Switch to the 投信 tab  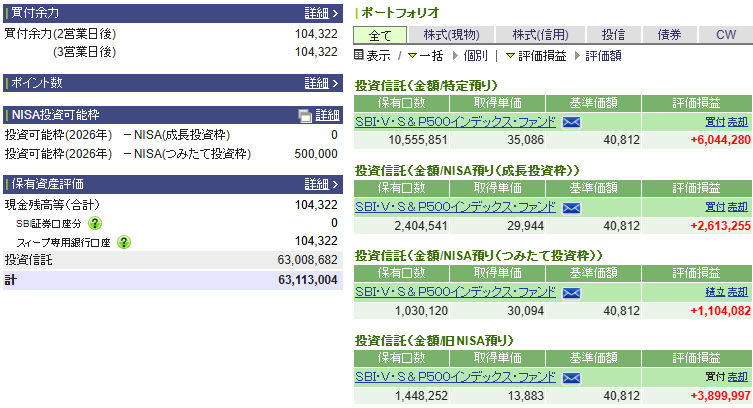613,35
